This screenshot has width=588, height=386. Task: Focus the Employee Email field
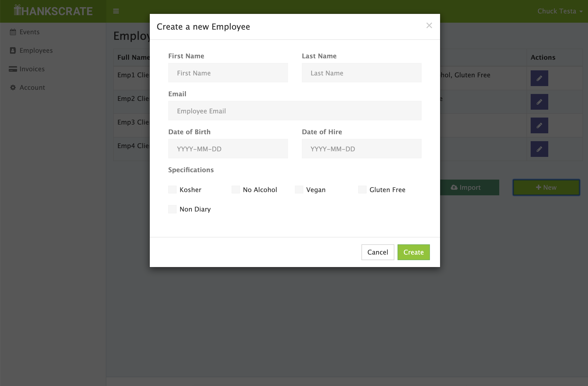[295, 111]
